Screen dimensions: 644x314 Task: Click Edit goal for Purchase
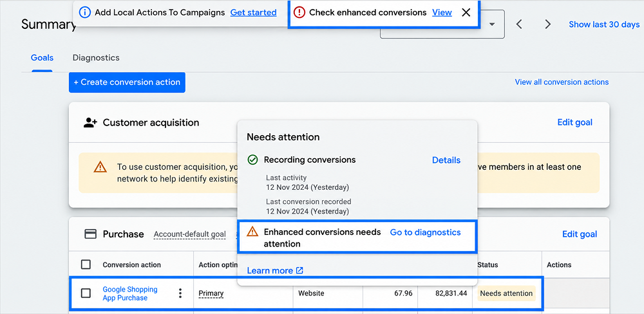580,234
